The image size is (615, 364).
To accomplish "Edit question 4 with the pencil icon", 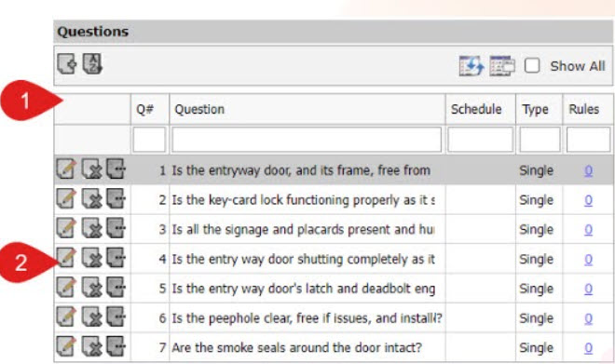I will pyautogui.click(x=66, y=258).
